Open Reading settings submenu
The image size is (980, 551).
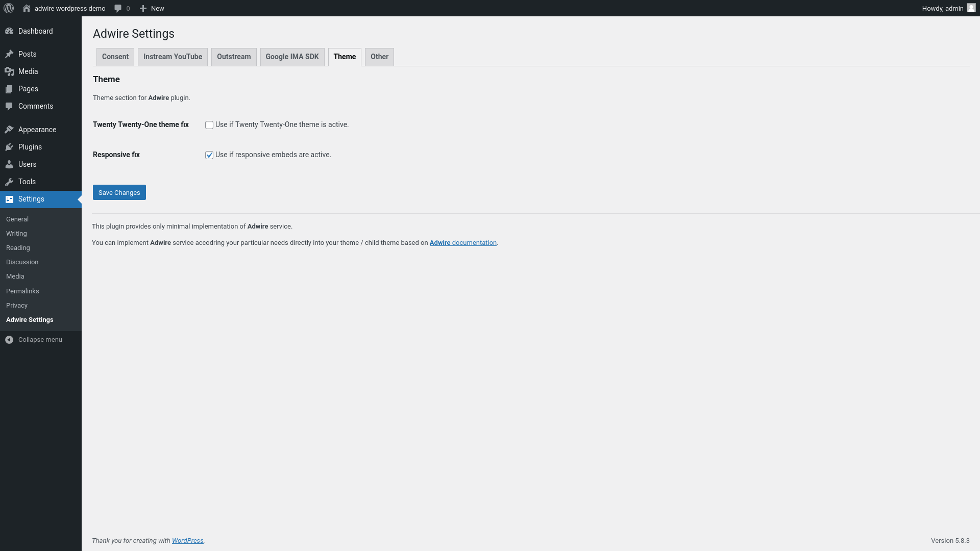pos(18,248)
